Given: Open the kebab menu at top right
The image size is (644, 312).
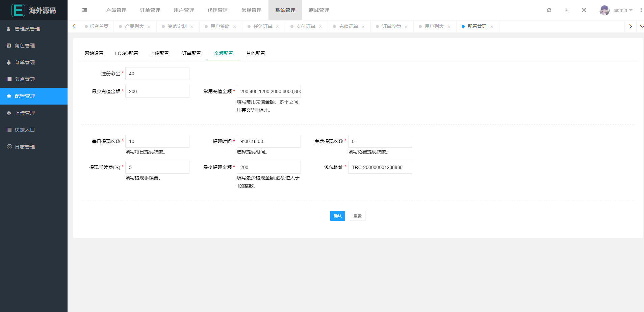Looking at the screenshot, I should point(640,10).
